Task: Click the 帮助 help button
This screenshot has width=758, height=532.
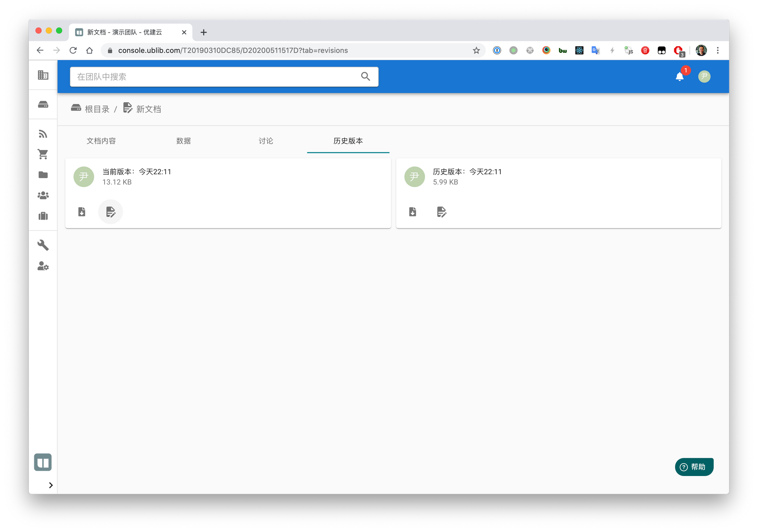Action: tap(694, 467)
